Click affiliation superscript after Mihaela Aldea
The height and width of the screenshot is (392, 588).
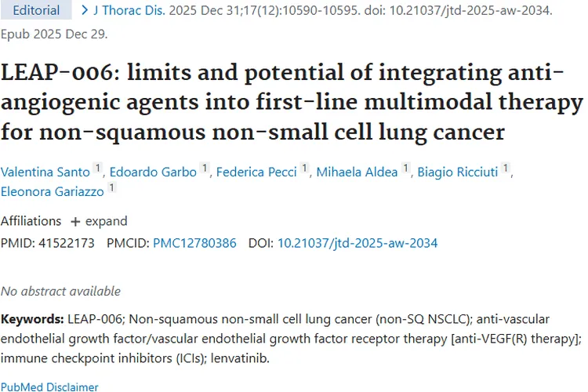pos(406,169)
